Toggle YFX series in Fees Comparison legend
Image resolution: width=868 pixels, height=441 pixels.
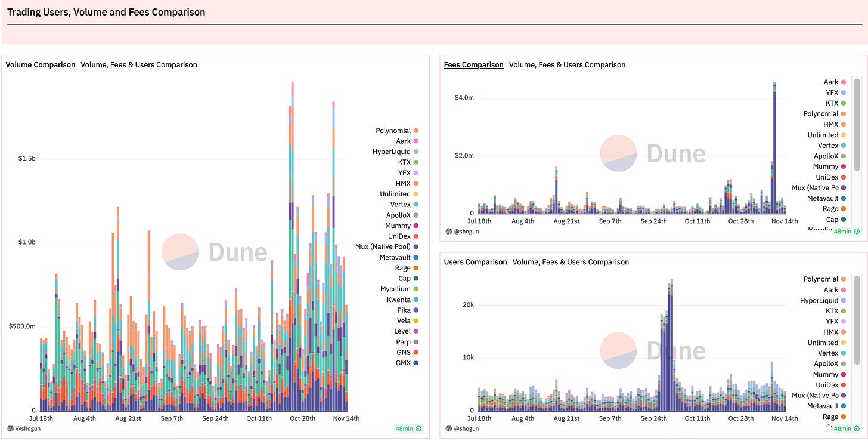836,92
